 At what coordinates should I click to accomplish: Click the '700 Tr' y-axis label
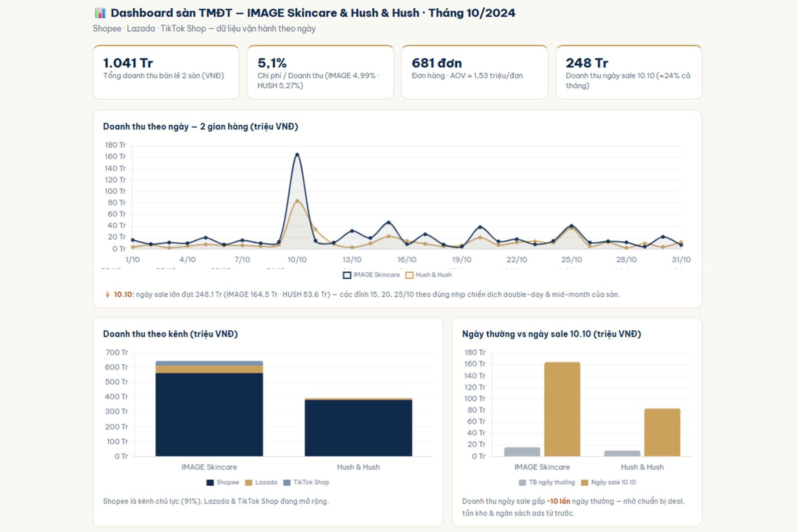(x=117, y=353)
